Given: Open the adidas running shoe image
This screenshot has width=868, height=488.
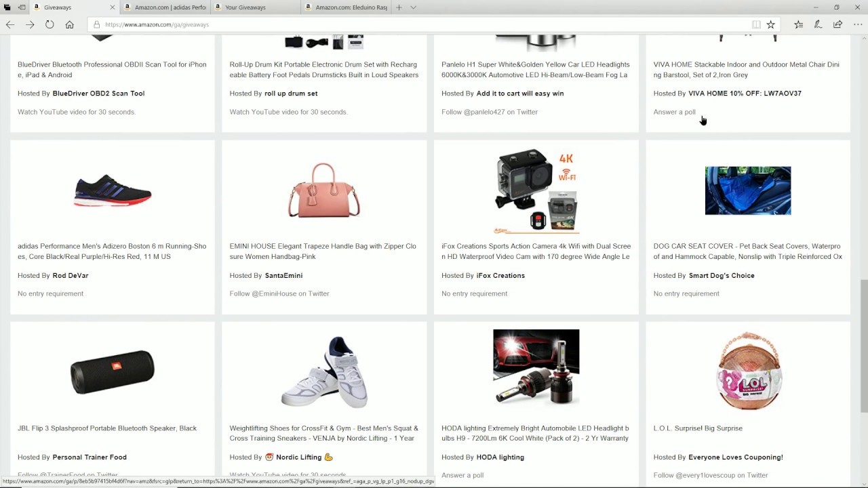Looking at the screenshot, I should 113,190.
